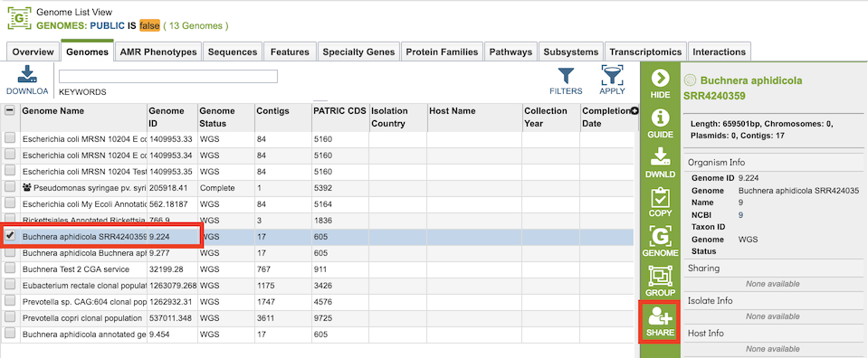Uncheck the Buchnera aphidicola SRR4240359 checkbox
The height and width of the screenshot is (358, 868).
tap(10, 236)
